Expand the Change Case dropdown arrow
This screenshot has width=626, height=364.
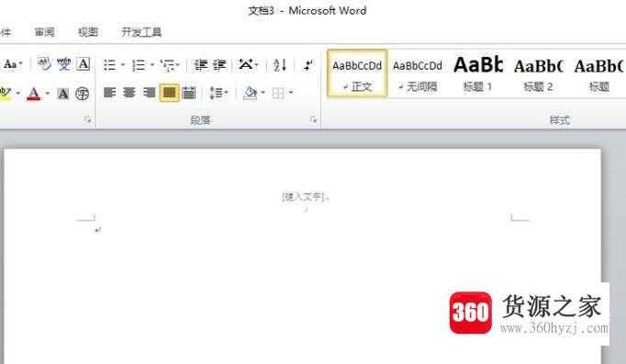click(x=21, y=64)
